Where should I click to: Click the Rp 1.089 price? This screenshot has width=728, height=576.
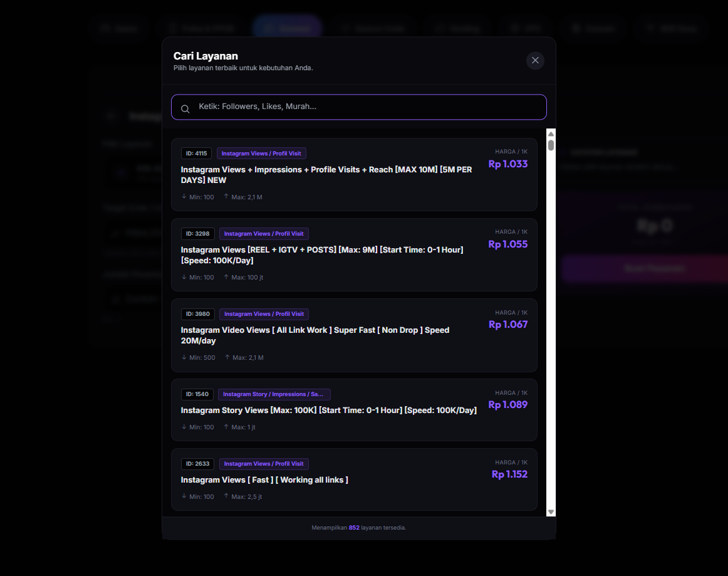(x=507, y=405)
